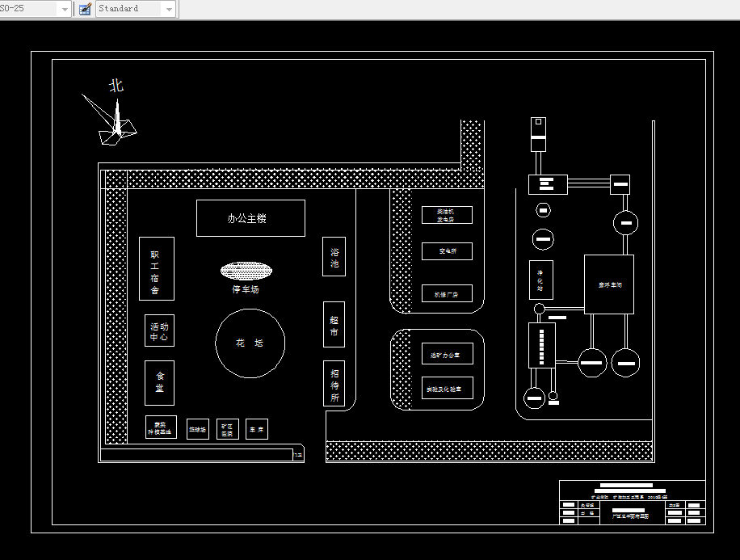The image size is (740, 560).
Task: Select the 矿区医院 building label
Action: point(227,430)
